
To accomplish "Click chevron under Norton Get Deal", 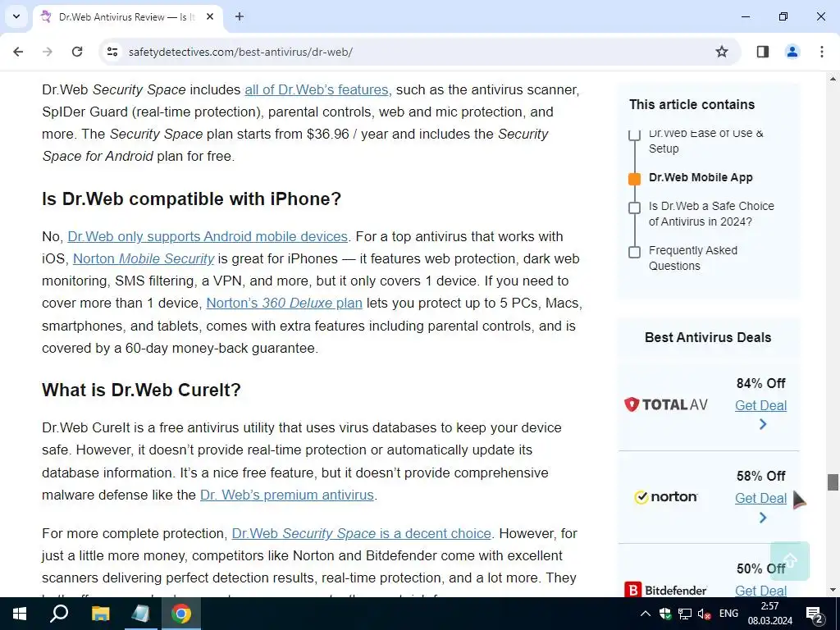I will (x=763, y=518).
